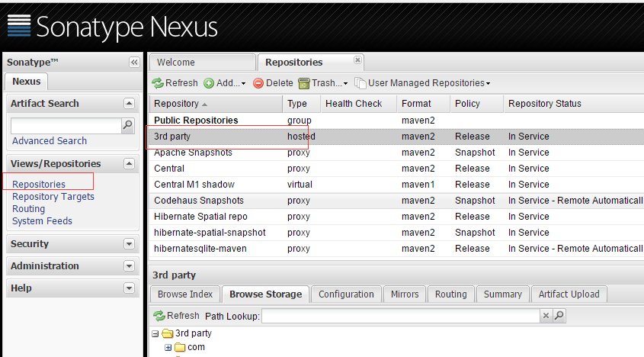The width and height of the screenshot is (644, 357).
Task: Open the Routing tab in detail panel
Action: tap(451, 294)
